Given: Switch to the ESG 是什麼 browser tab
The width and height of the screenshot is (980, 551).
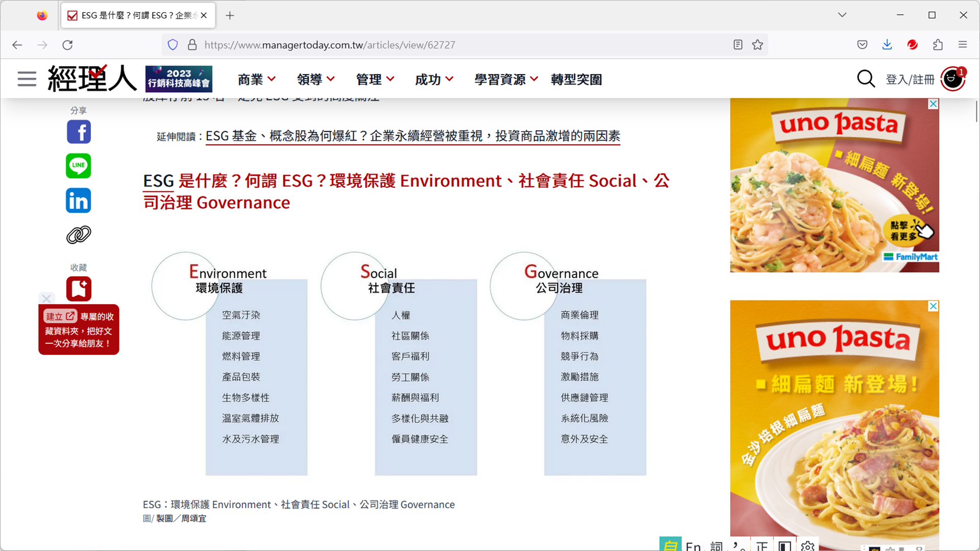Looking at the screenshot, I should [x=138, y=15].
